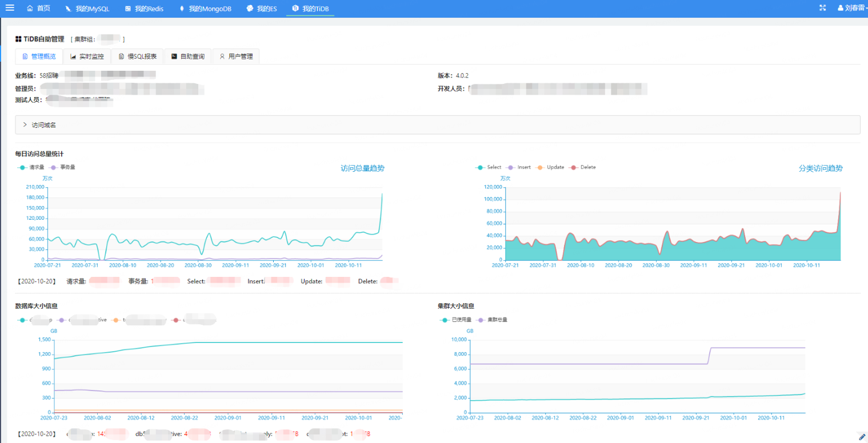Viewport: 868px width, 443px height.
Task: Switch to 慢SQL报表 tab
Action: (137, 57)
